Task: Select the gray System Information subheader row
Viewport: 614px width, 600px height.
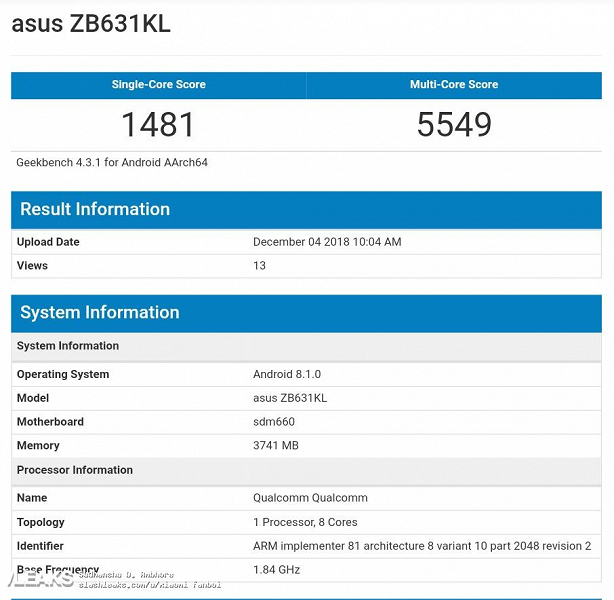Action: click(x=306, y=346)
